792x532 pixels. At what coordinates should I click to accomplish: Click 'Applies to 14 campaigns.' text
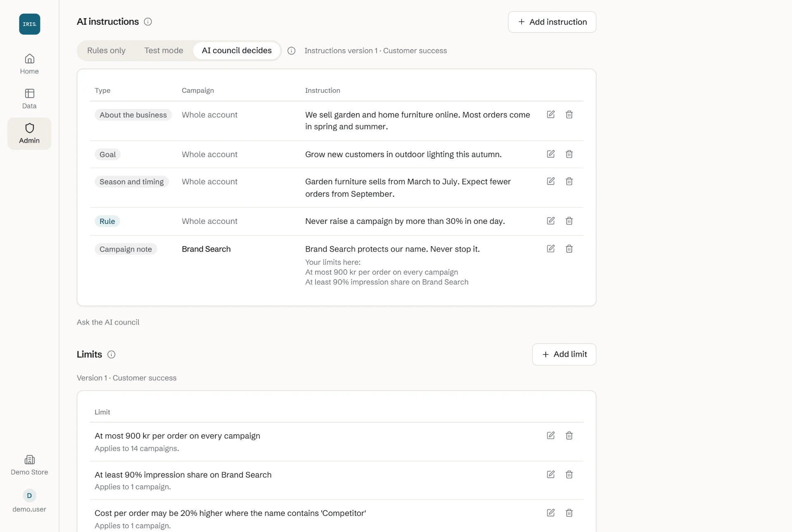137,448
